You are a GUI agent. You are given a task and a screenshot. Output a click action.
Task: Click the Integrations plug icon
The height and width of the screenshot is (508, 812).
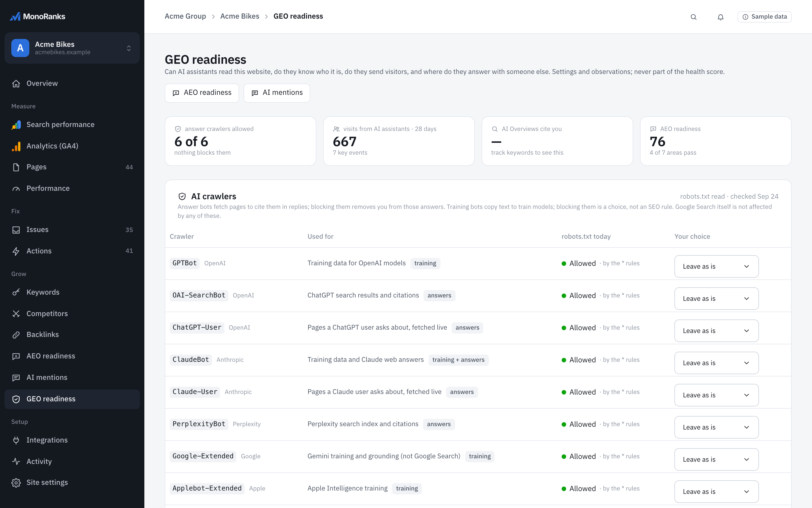pyautogui.click(x=16, y=441)
